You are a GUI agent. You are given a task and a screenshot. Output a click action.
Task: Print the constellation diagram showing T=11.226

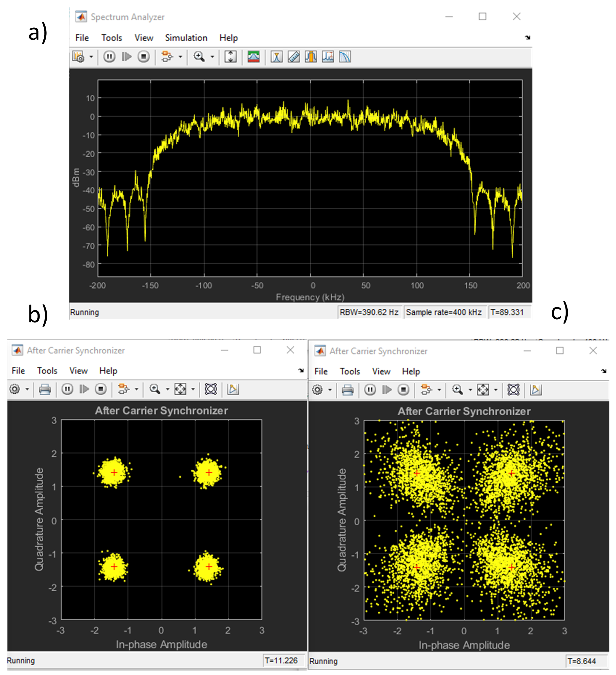click(45, 389)
